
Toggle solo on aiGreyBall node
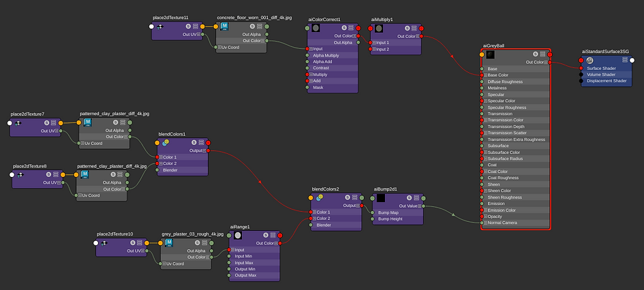pos(536,54)
